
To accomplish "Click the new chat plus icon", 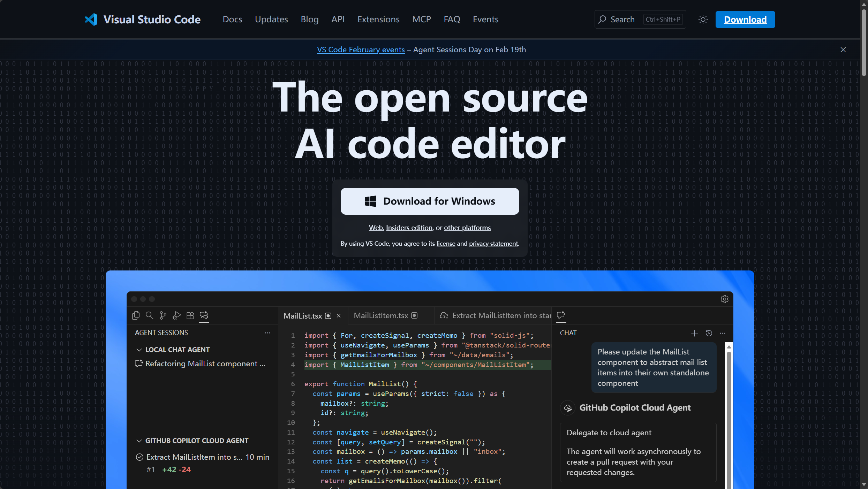I will [x=694, y=333].
